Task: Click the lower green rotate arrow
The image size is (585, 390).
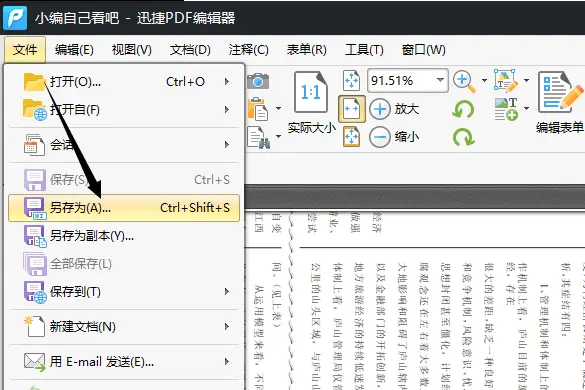Action: (x=463, y=137)
